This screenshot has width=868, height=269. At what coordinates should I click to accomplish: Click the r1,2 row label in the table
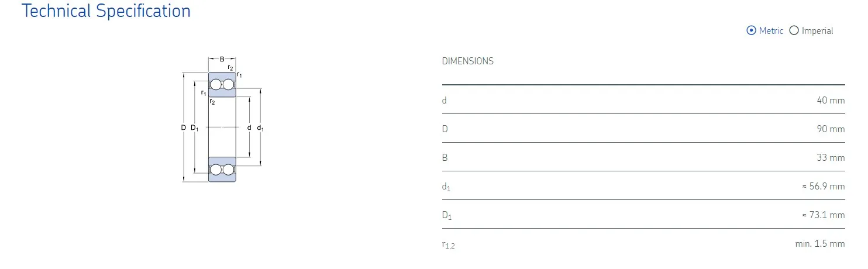click(x=448, y=245)
